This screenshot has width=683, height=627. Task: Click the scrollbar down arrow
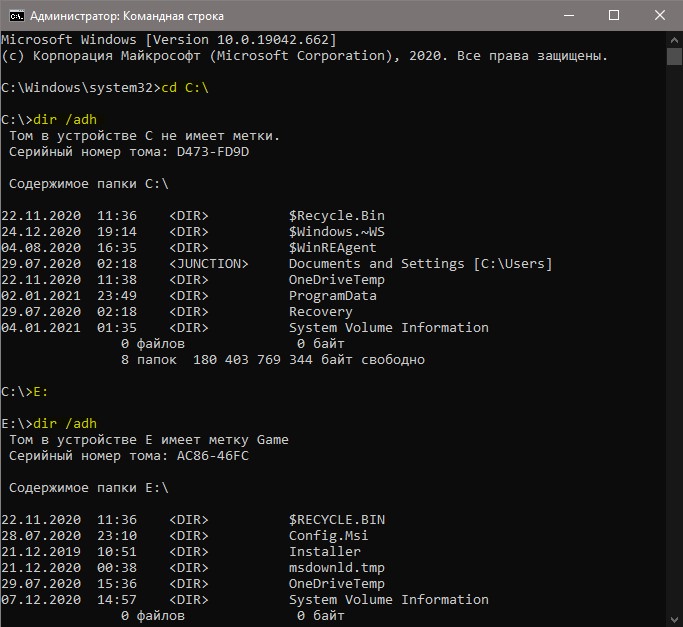[674, 619]
